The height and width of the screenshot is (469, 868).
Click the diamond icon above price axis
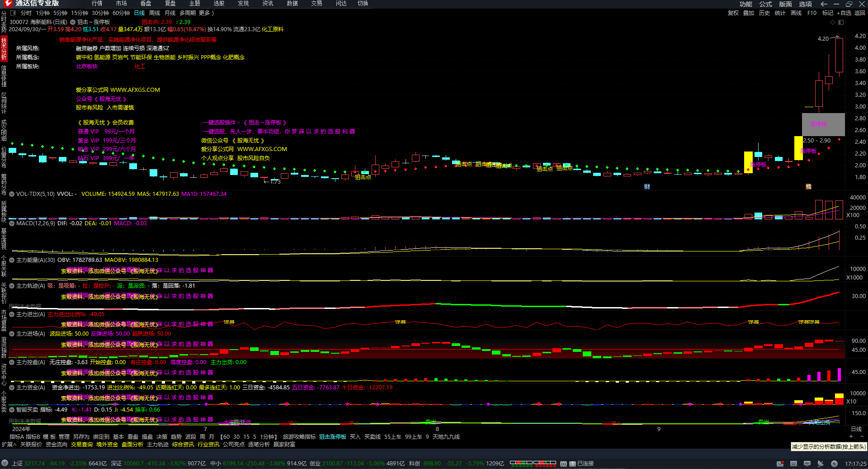point(832,22)
